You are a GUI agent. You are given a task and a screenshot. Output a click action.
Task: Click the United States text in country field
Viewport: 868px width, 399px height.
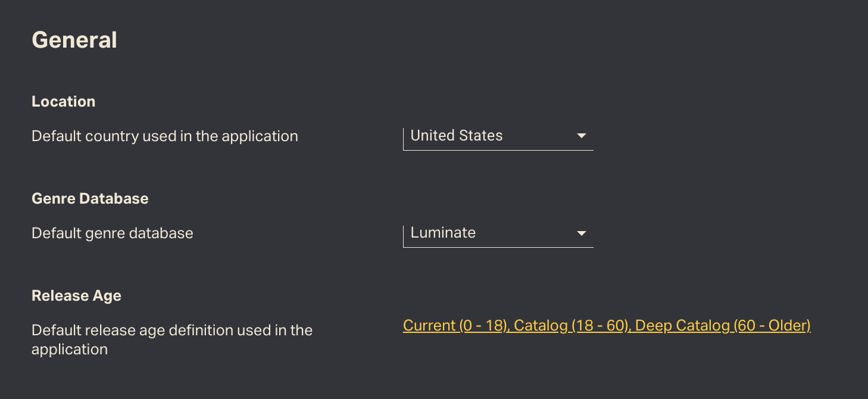click(x=456, y=136)
